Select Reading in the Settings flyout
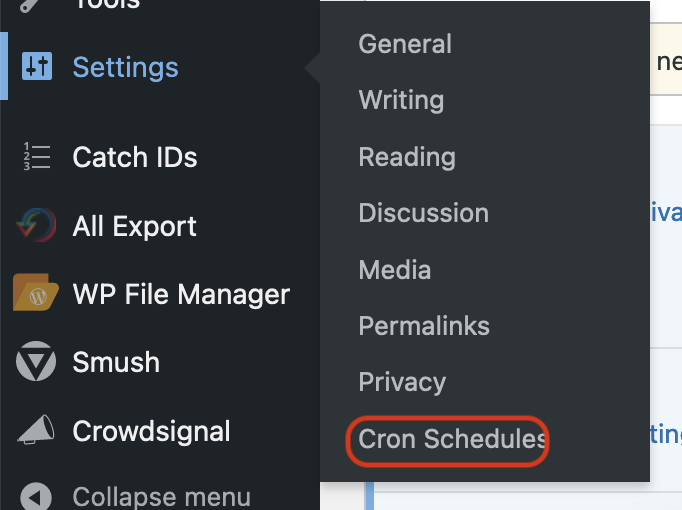Viewport: 682px width, 510px height. 407,157
